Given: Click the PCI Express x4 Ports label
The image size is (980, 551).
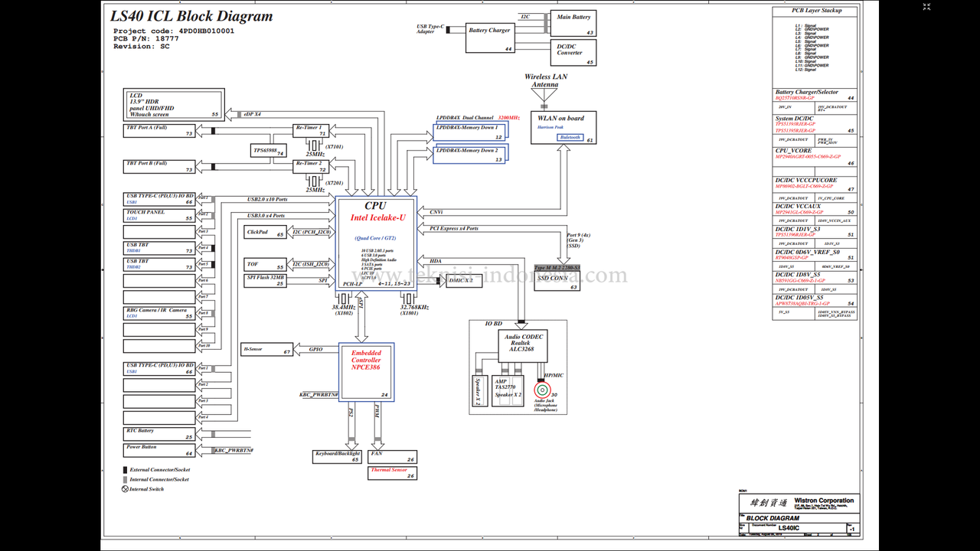Looking at the screenshot, I should coord(453,228).
